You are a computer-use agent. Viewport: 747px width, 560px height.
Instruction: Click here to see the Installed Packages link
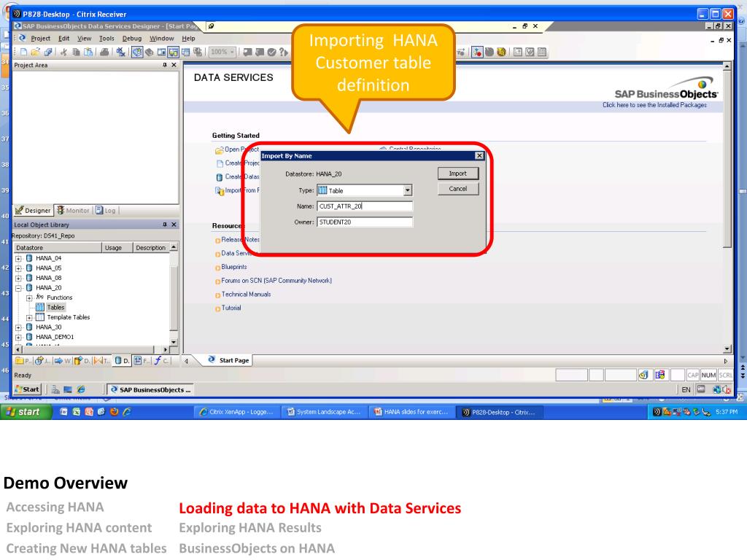click(654, 105)
